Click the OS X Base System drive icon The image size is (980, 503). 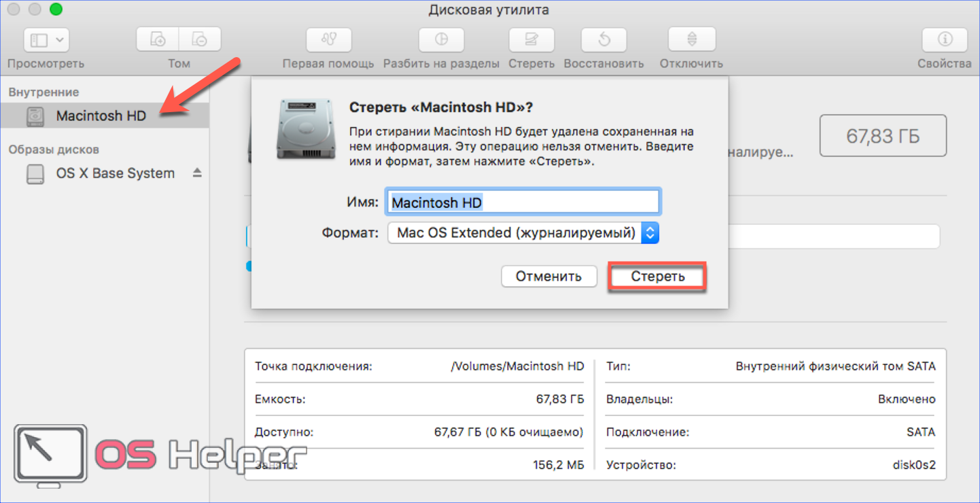tap(35, 174)
